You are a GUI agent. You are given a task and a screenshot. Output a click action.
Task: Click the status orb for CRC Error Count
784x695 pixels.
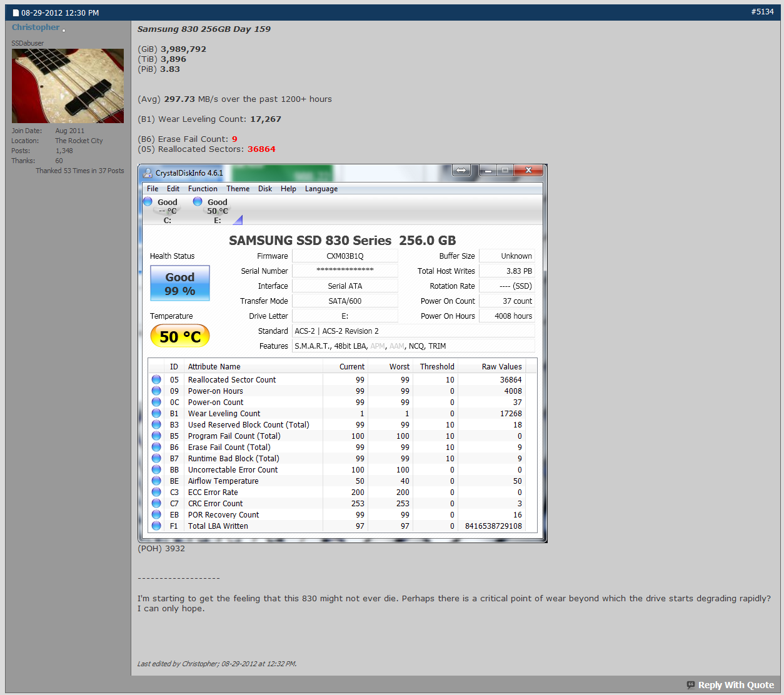[x=156, y=503]
